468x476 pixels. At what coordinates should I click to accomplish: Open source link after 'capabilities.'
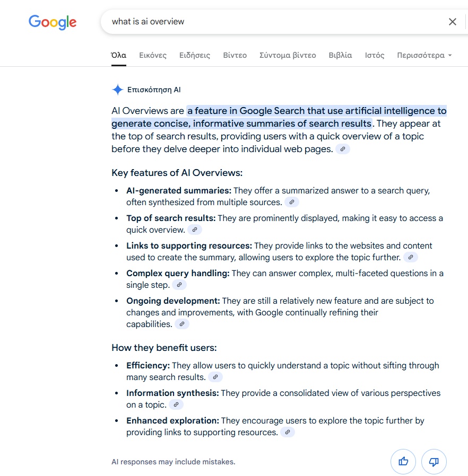tap(182, 324)
